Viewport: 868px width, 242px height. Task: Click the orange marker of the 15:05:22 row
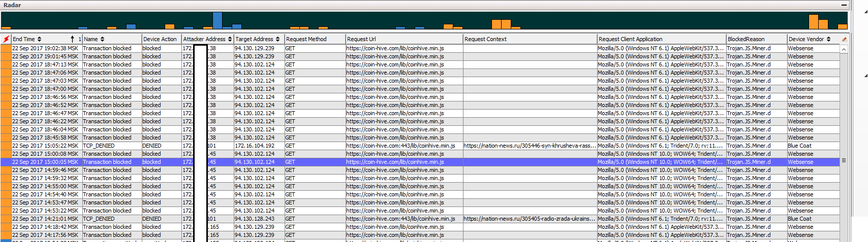6,146
